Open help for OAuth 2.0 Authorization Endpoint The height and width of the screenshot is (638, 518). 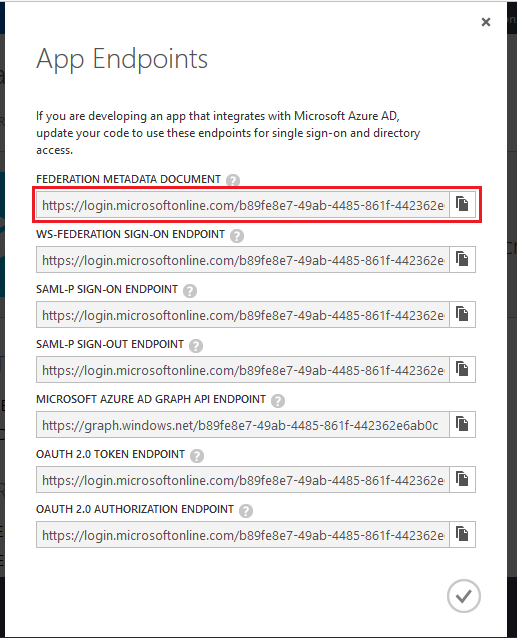click(246, 511)
